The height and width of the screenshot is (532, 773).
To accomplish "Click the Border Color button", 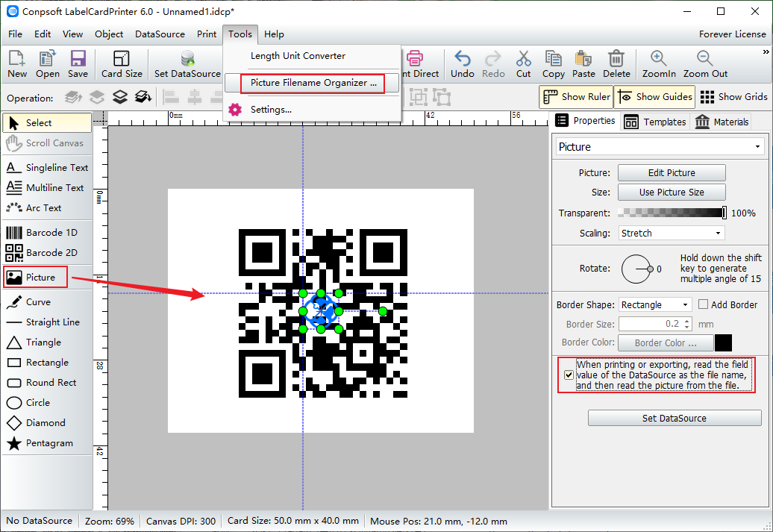I will [x=666, y=342].
